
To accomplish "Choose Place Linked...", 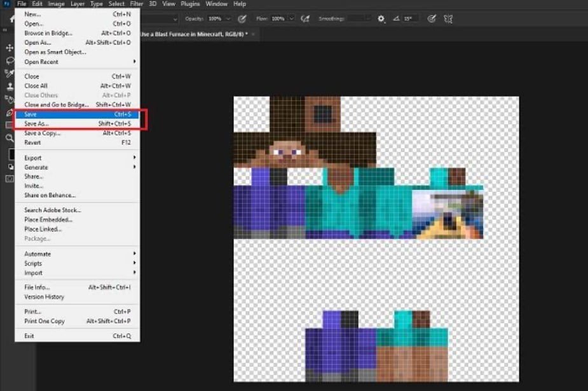I will (78, 229).
